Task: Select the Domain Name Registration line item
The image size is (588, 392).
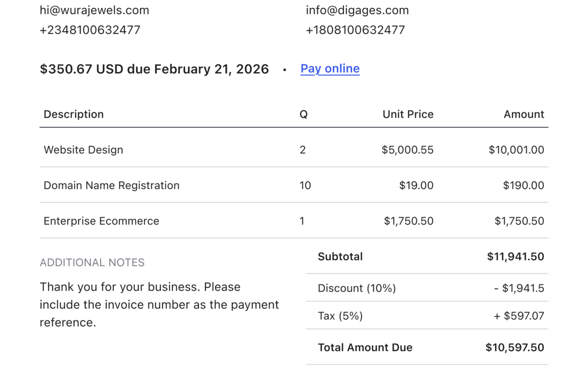Action: point(112,185)
